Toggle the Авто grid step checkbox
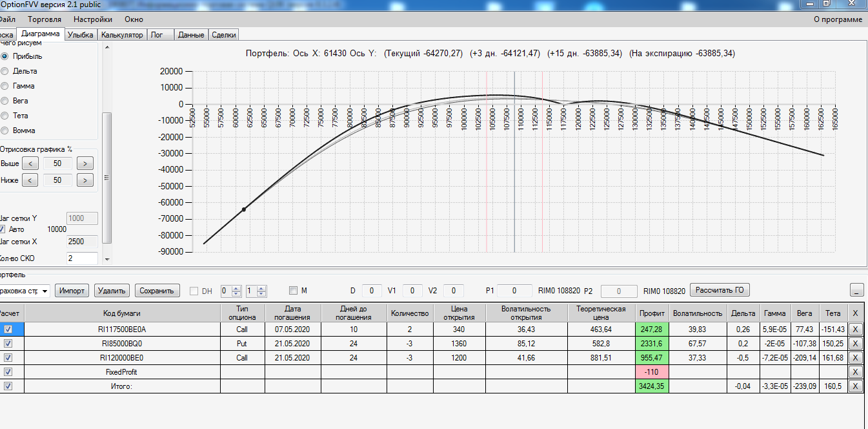868x429 pixels. (3, 229)
